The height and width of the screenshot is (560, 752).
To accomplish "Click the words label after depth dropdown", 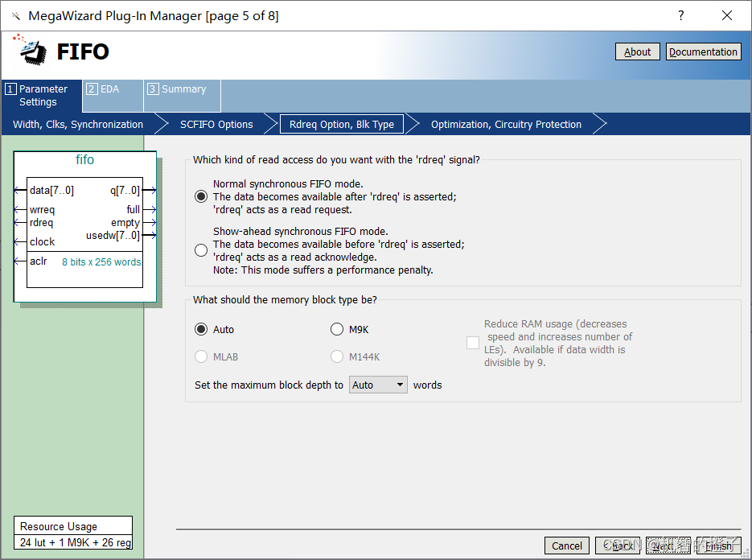I will [x=427, y=385].
